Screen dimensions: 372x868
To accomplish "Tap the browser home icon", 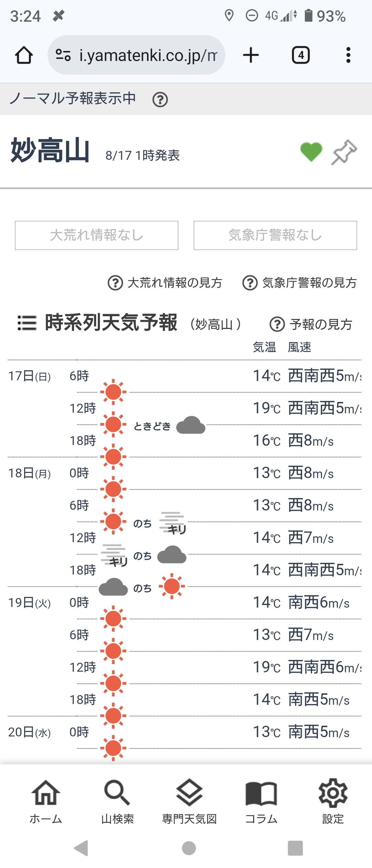I will 24,55.
